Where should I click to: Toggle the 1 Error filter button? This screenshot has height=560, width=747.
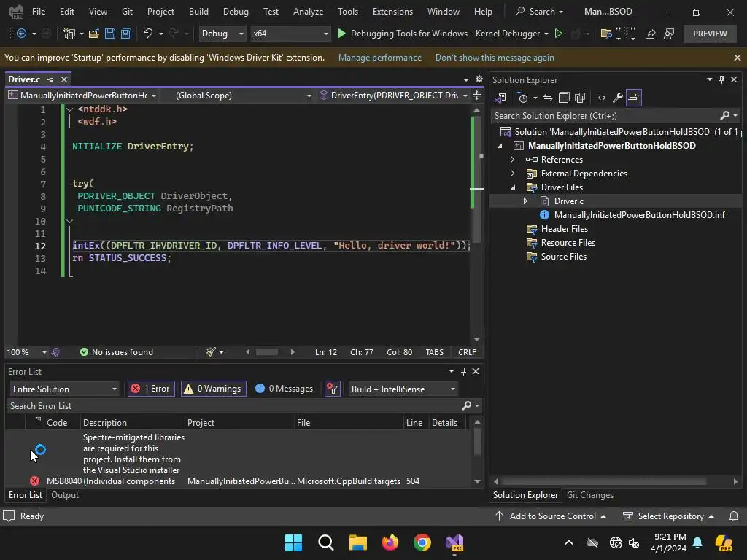pos(151,389)
